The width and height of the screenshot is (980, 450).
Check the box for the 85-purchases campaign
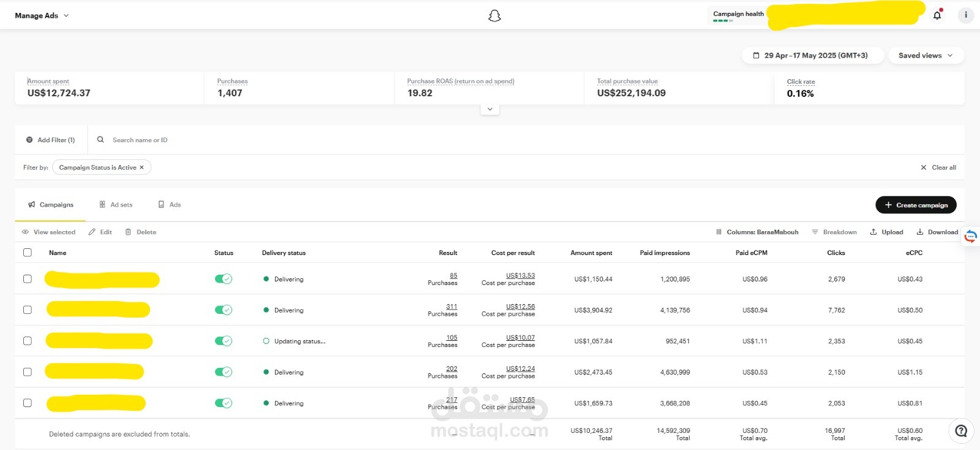[x=28, y=279]
